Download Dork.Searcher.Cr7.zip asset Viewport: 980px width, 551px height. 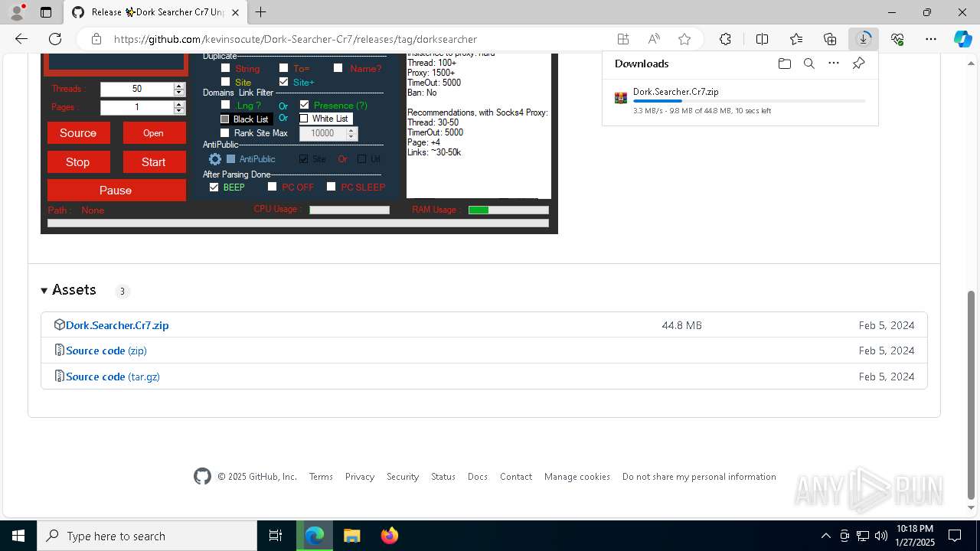click(x=117, y=325)
